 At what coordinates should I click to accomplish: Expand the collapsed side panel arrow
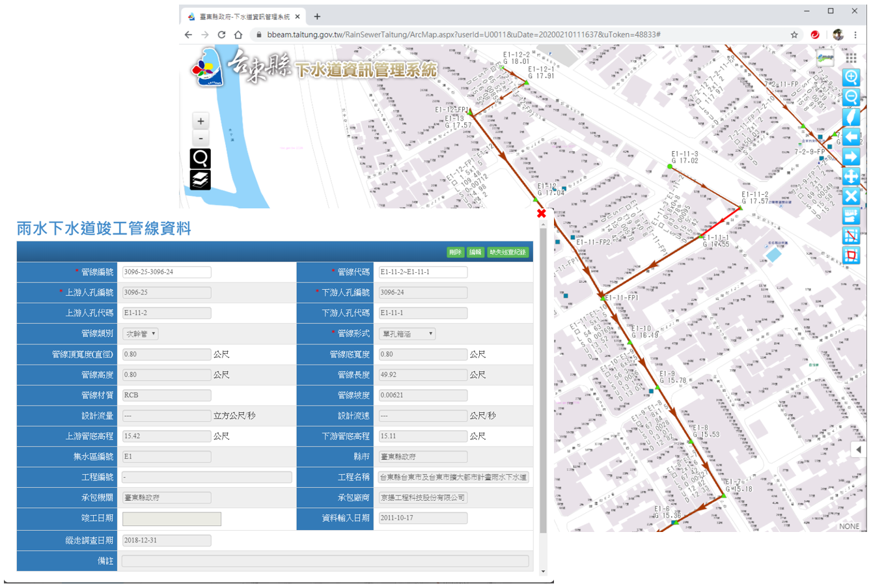click(x=859, y=450)
